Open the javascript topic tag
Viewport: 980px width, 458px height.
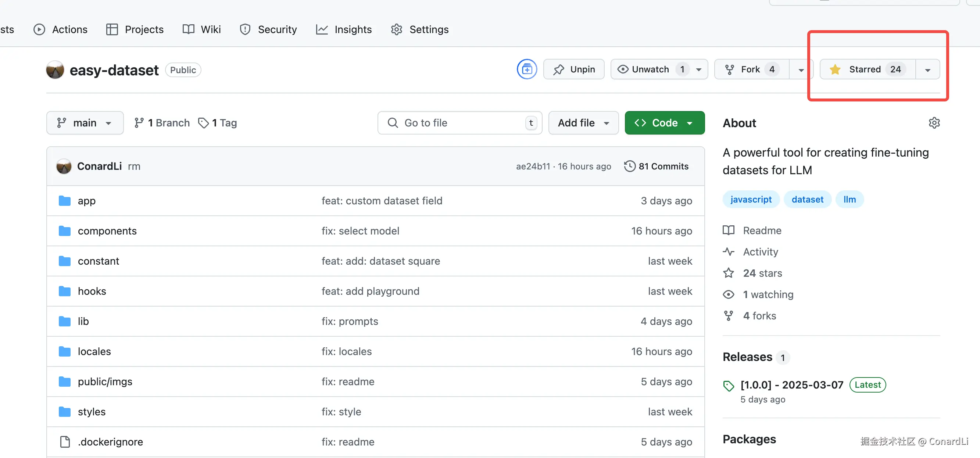pyautogui.click(x=751, y=199)
